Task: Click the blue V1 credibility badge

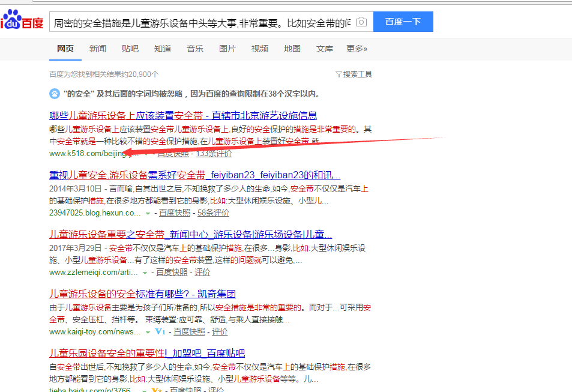Action: point(160,331)
